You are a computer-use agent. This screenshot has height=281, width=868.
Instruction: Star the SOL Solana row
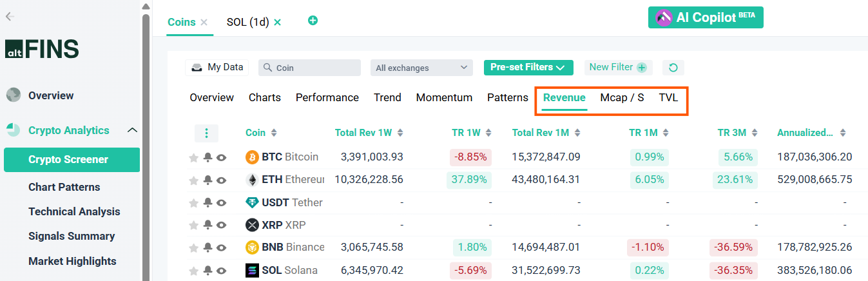(x=193, y=271)
